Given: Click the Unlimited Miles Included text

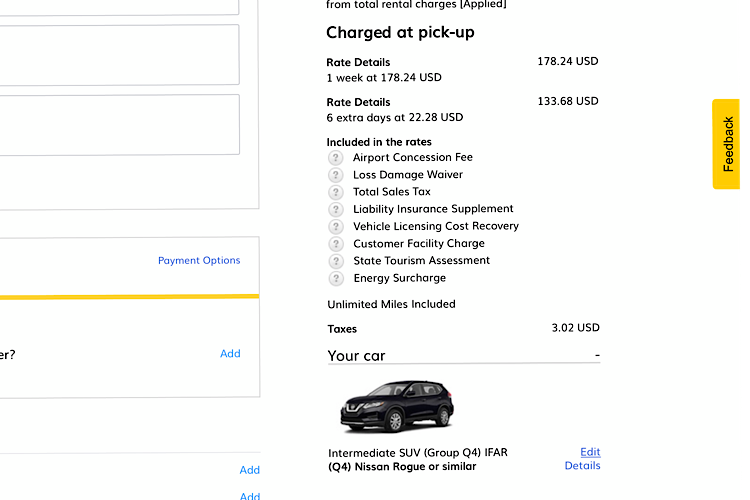Looking at the screenshot, I should click(391, 304).
